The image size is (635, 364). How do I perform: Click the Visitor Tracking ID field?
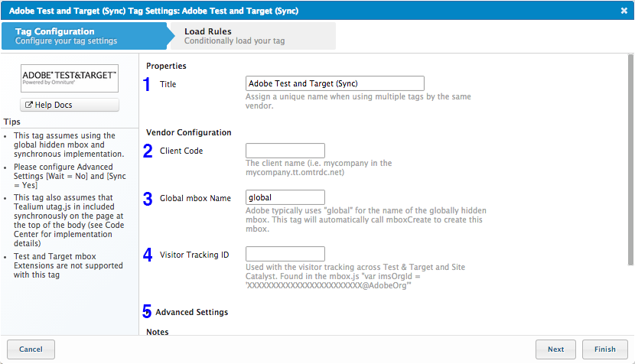pos(285,254)
